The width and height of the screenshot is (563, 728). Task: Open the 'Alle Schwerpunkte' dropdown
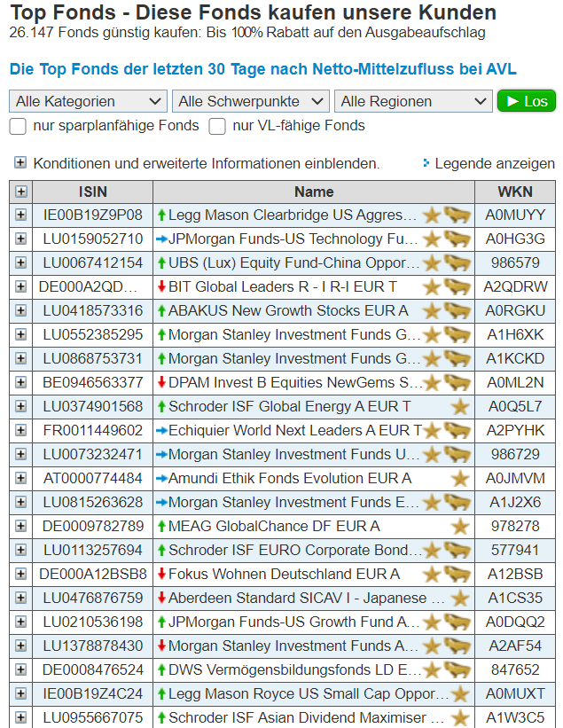click(251, 101)
